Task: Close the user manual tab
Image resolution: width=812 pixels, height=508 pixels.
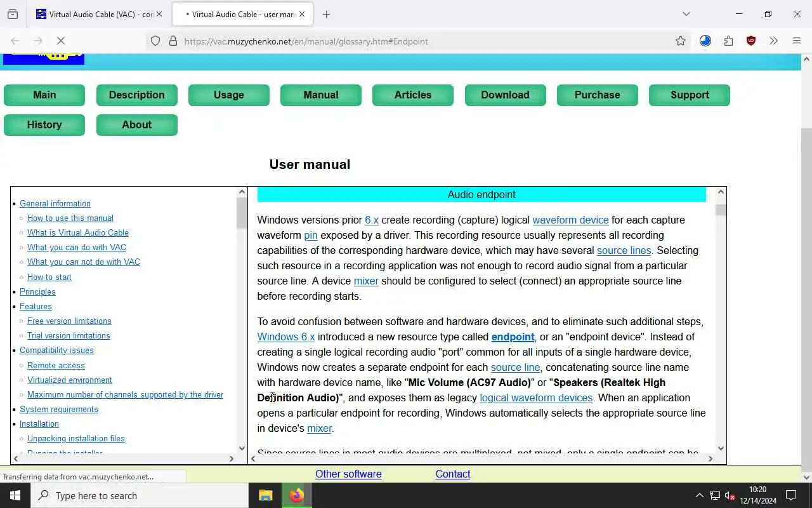Action: [302, 14]
